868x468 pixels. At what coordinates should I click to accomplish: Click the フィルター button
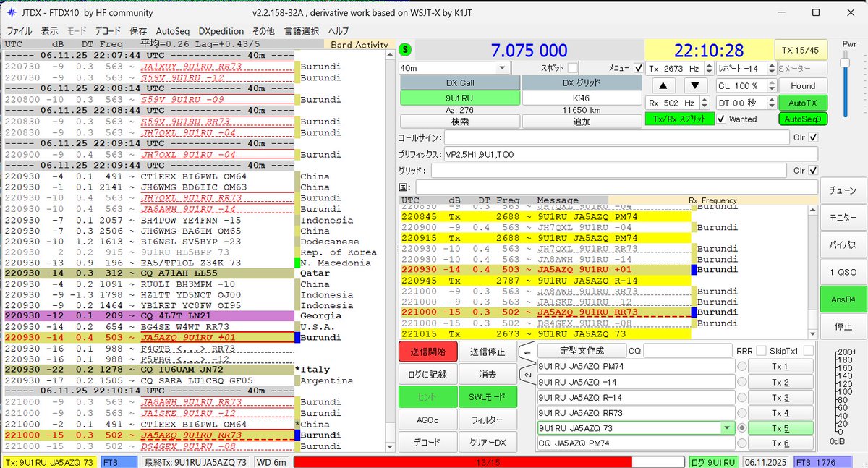(488, 419)
